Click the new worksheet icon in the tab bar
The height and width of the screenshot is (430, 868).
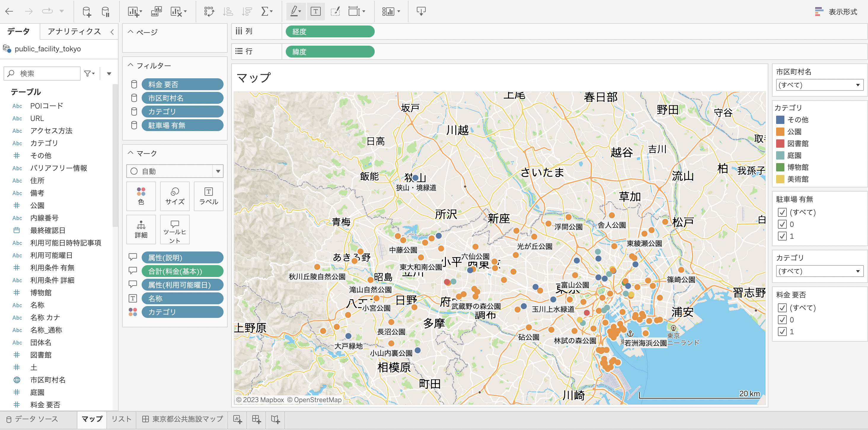(x=237, y=419)
